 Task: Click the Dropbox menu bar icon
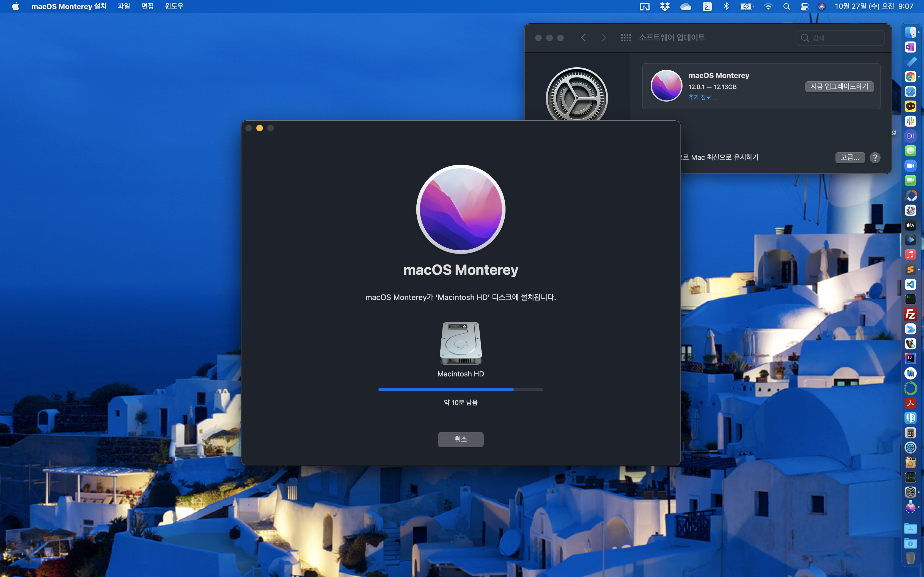pos(665,7)
